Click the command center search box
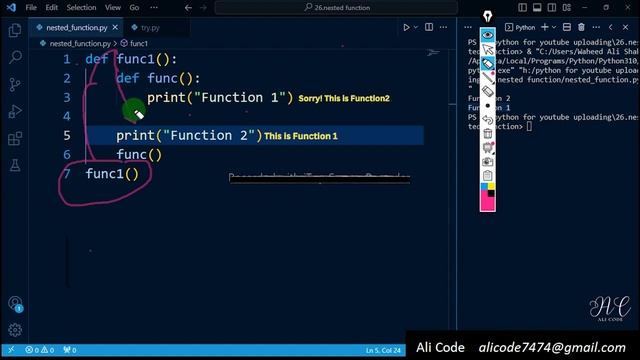This screenshot has height=360, width=640. coord(336,7)
